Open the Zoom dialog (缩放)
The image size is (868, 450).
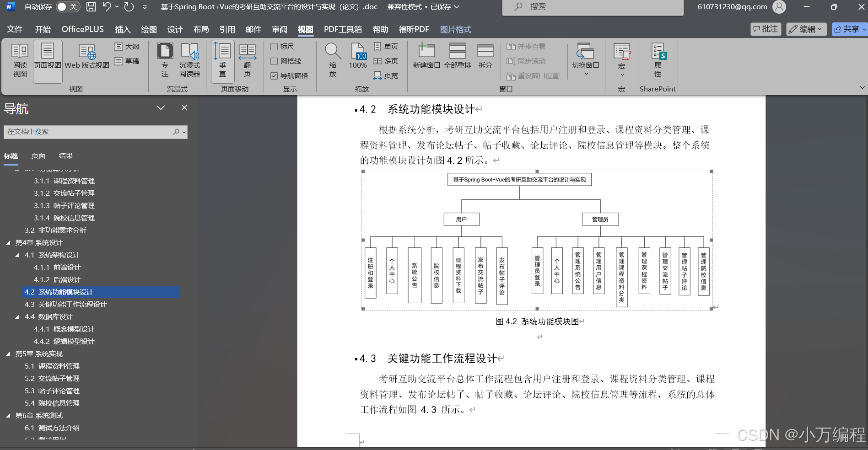(x=333, y=61)
